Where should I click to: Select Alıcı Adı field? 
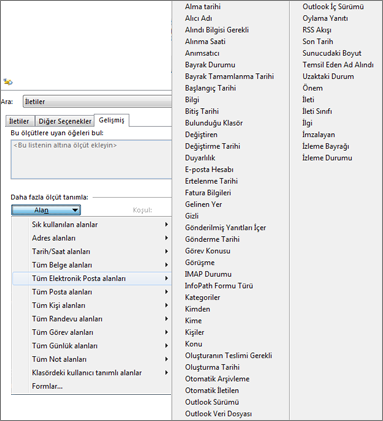(198, 18)
